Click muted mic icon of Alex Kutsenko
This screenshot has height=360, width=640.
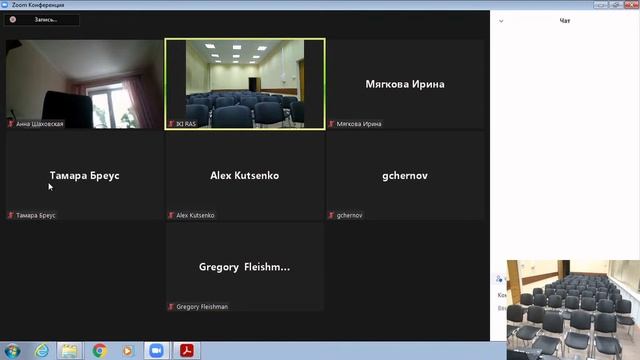171,215
